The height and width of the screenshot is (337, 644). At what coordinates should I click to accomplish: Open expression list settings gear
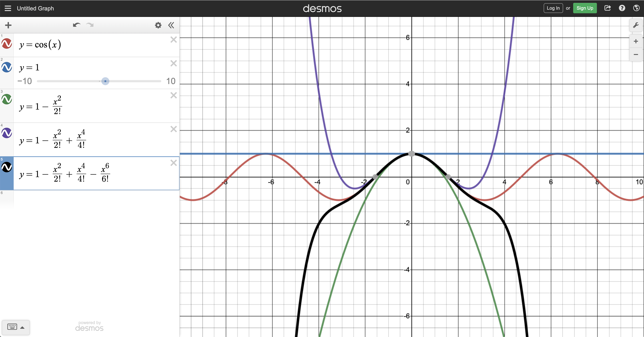coord(158,25)
